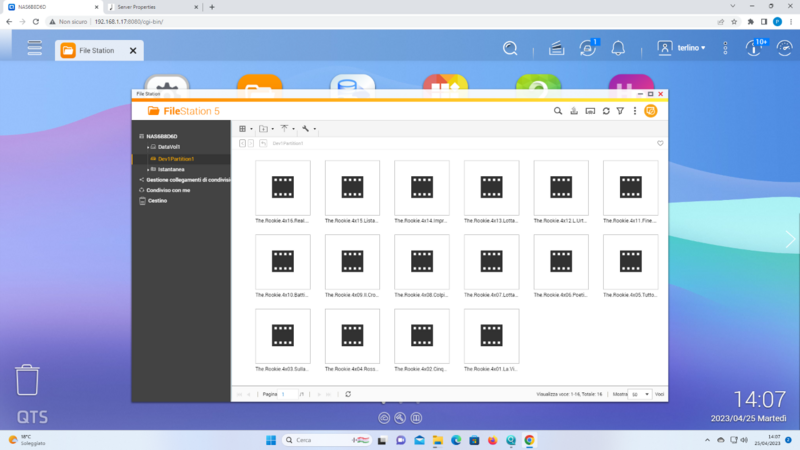800x450 pixels.
Task: Select Cestino in the left sidebar
Action: pyautogui.click(x=157, y=200)
